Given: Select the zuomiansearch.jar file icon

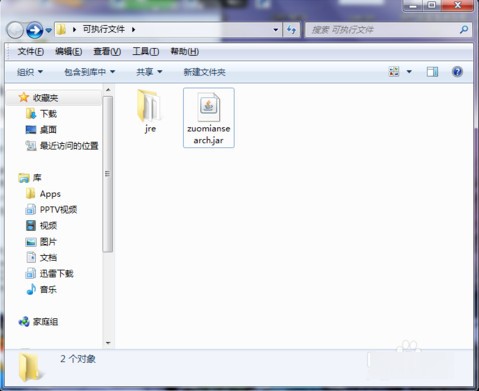Looking at the screenshot, I should click(209, 107).
